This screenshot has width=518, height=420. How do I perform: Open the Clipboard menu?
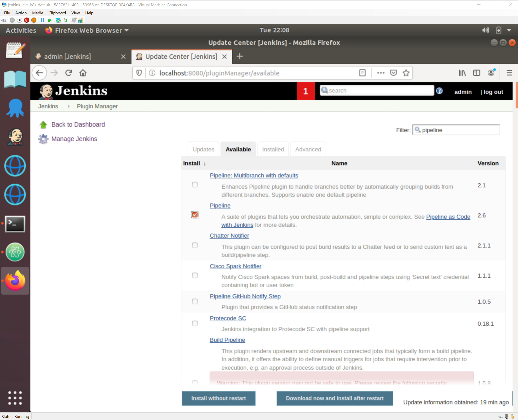point(57,13)
